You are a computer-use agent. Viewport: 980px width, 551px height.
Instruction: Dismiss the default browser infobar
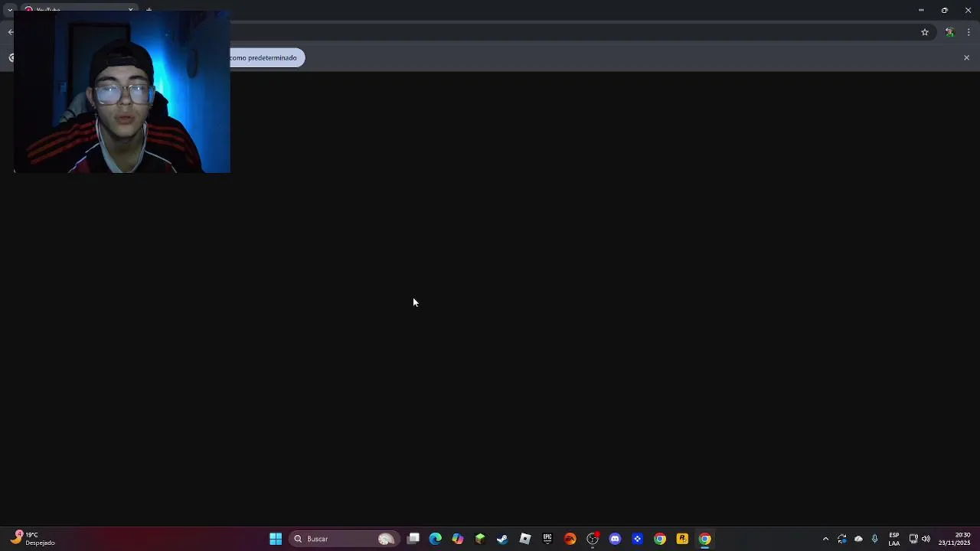point(966,57)
